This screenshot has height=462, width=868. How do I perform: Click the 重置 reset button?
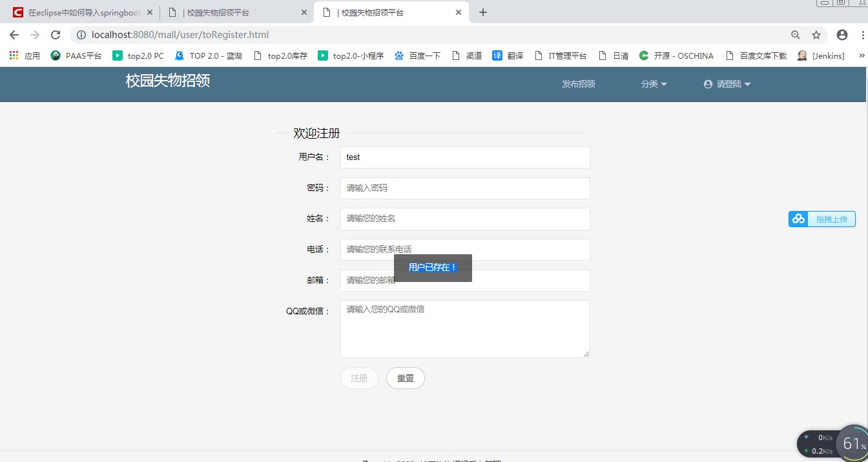pyautogui.click(x=406, y=378)
